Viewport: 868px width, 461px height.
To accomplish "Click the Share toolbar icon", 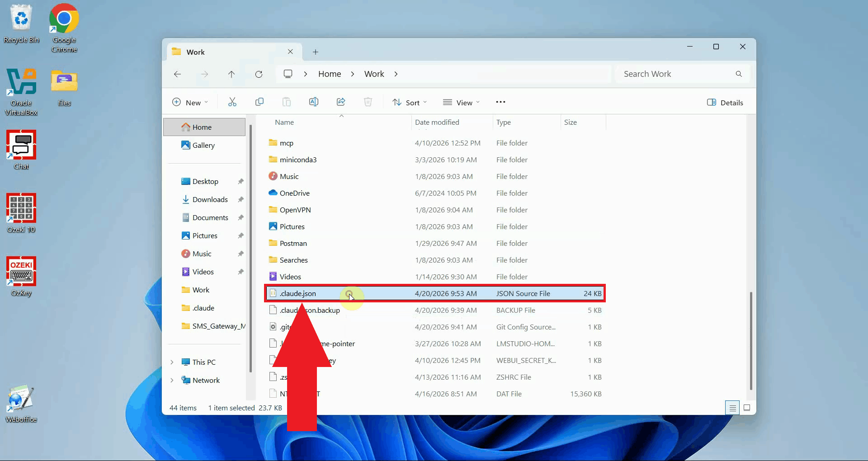I will [x=341, y=102].
